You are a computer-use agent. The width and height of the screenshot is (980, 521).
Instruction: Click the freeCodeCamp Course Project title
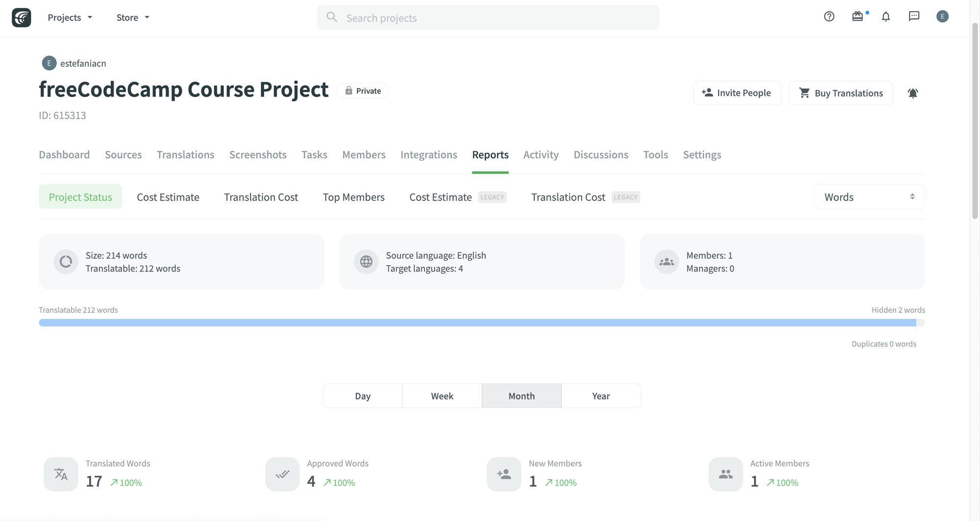[x=184, y=90]
